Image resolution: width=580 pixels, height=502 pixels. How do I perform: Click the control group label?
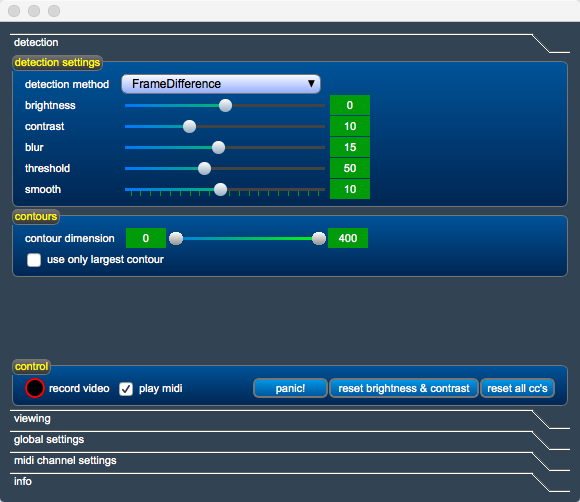coord(31,367)
